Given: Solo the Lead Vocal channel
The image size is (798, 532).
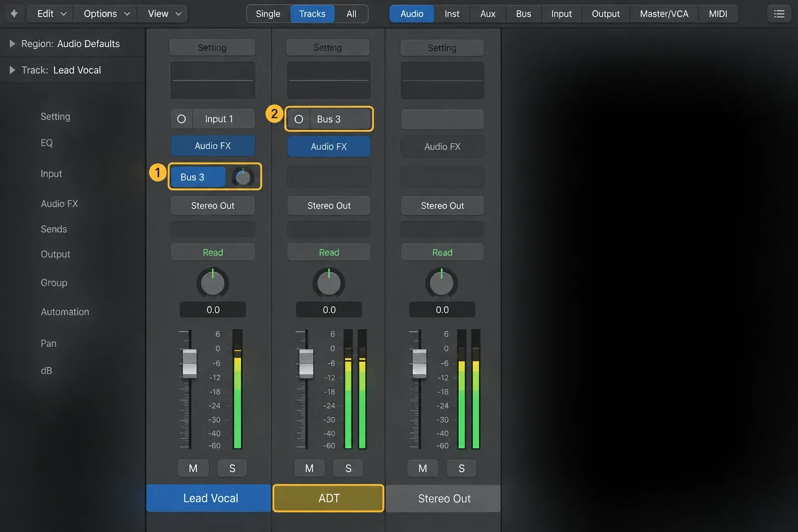Looking at the screenshot, I should tap(232, 468).
